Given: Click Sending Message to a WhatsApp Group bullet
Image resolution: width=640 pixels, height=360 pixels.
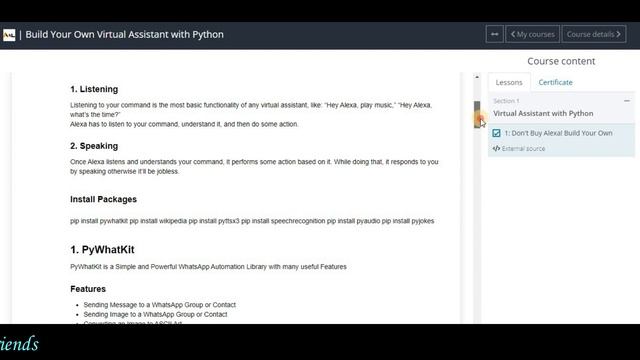Looking at the screenshot, I should pos(160,305).
